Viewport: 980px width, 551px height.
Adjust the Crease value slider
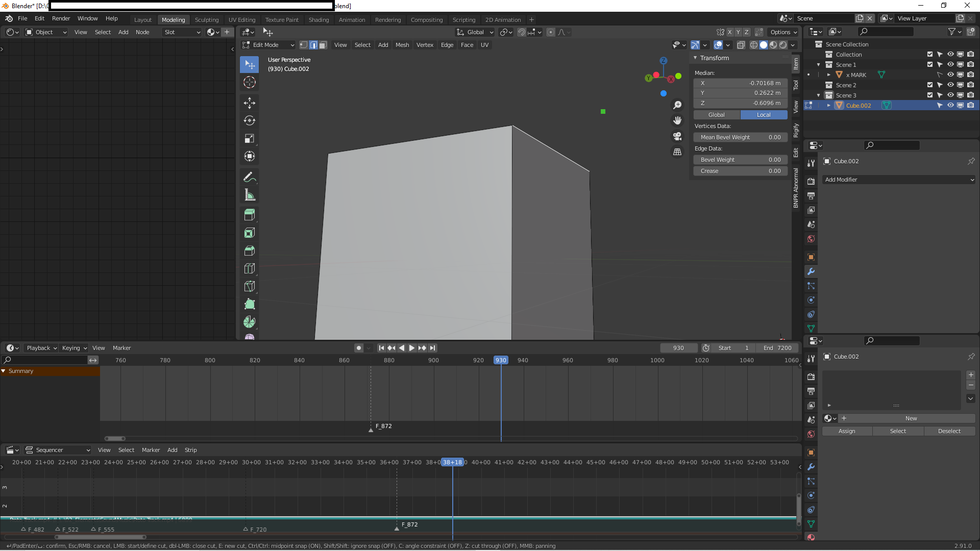[740, 171]
